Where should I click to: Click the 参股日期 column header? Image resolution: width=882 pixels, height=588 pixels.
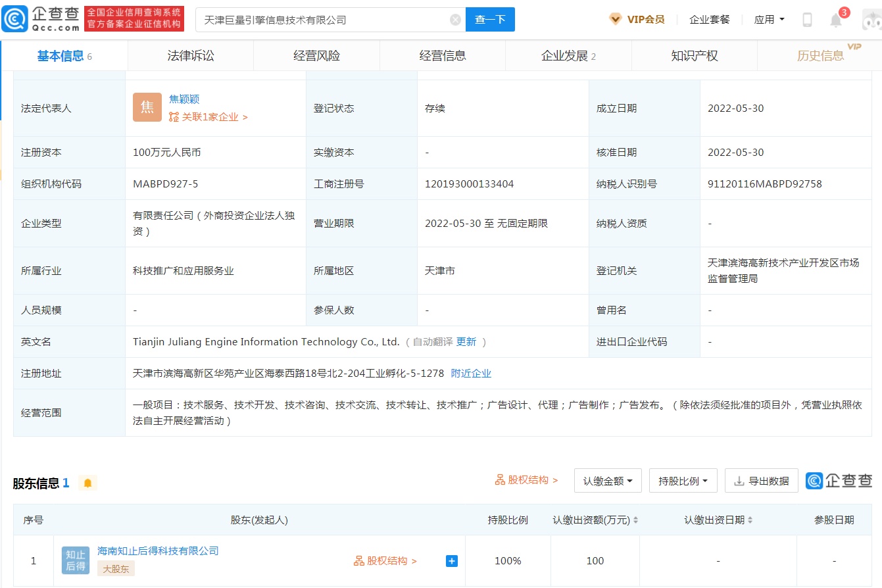tap(834, 520)
